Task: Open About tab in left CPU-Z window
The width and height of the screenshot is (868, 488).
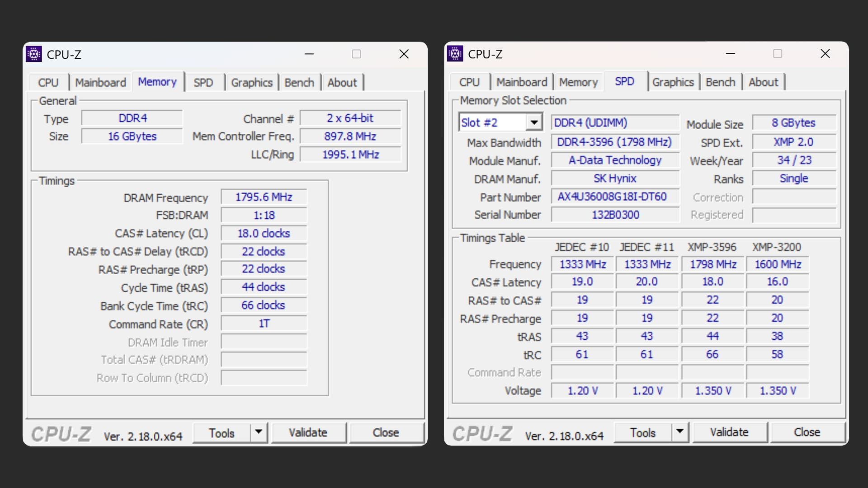Action: coord(342,83)
